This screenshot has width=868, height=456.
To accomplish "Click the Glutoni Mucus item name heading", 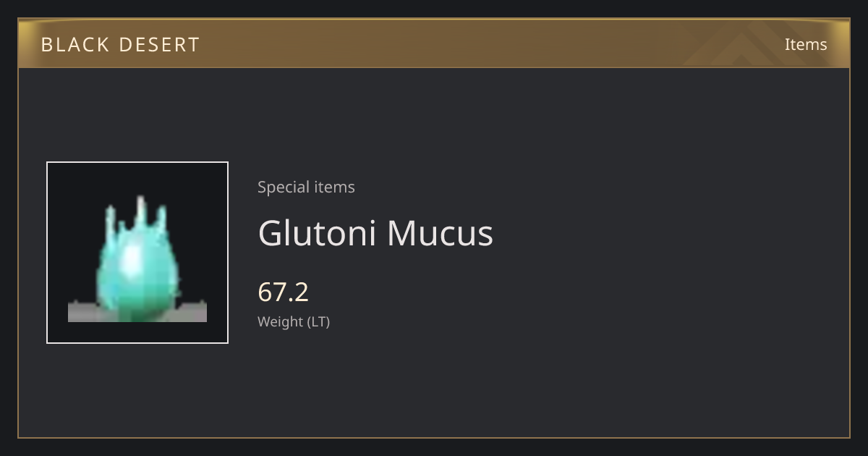I will [x=375, y=233].
